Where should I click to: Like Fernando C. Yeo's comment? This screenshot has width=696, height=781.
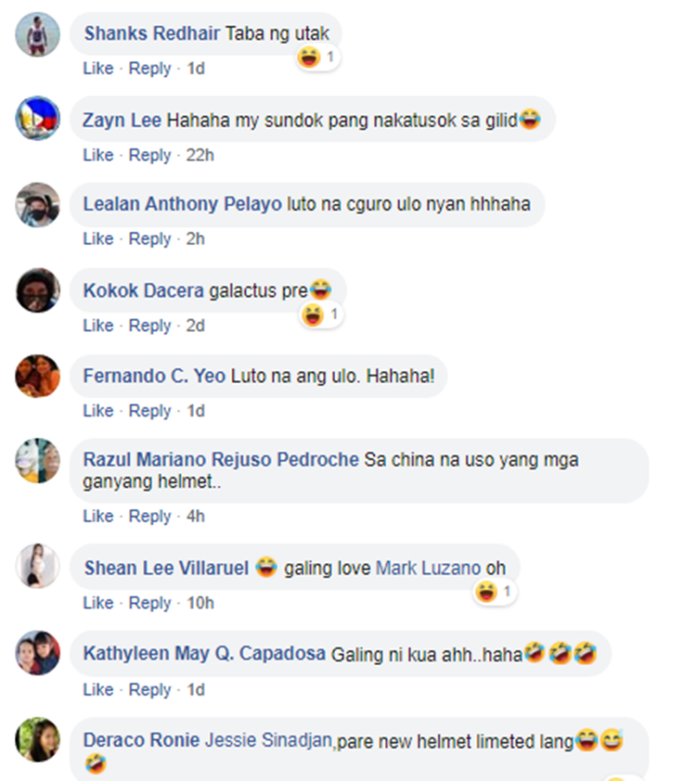pyautogui.click(x=98, y=411)
